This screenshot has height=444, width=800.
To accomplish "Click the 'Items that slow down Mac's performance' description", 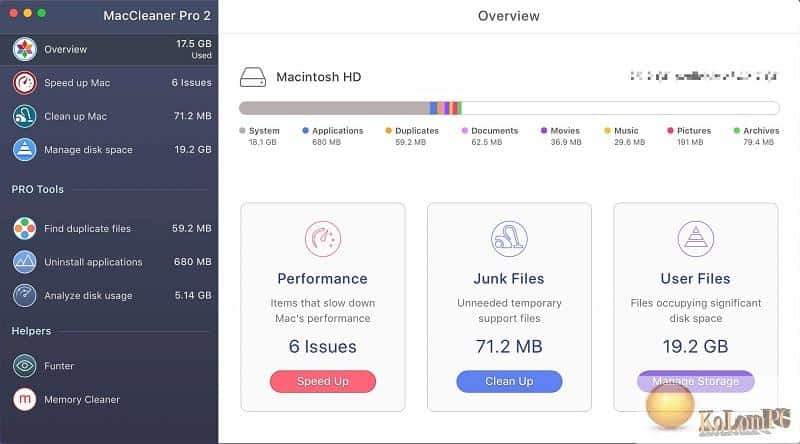I will pos(322,311).
